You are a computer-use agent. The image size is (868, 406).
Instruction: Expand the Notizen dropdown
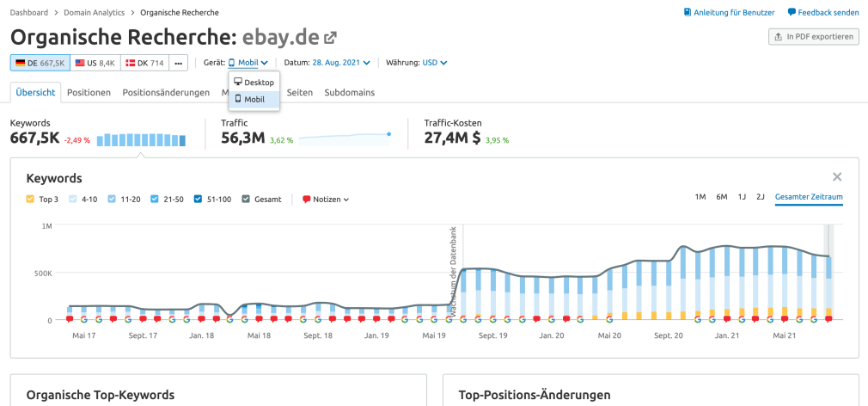point(326,200)
